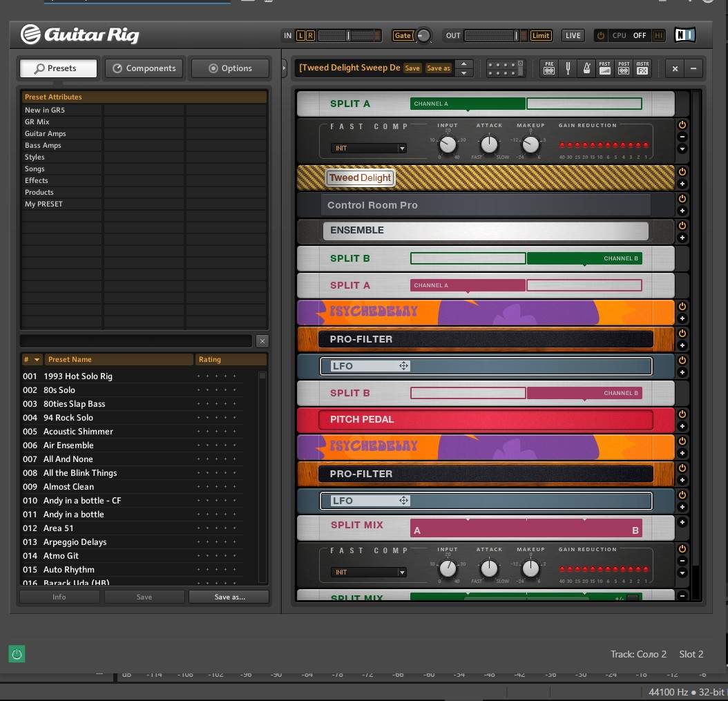
Task: Enable the input noise Gate
Action: point(402,35)
